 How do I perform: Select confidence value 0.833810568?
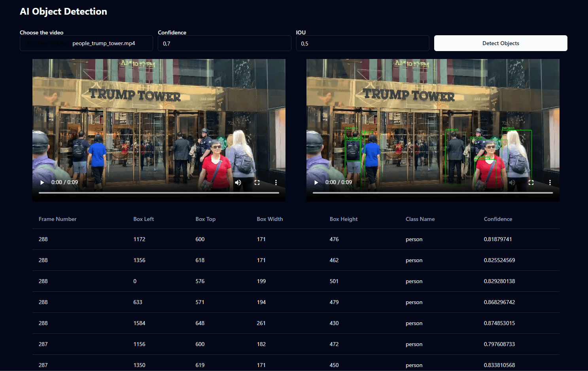(499, 365)
